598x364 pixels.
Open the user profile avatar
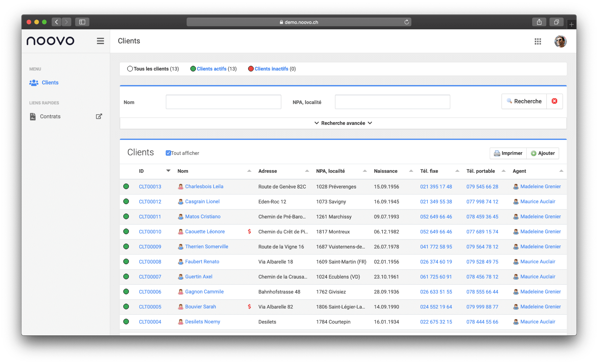(560, 41)
